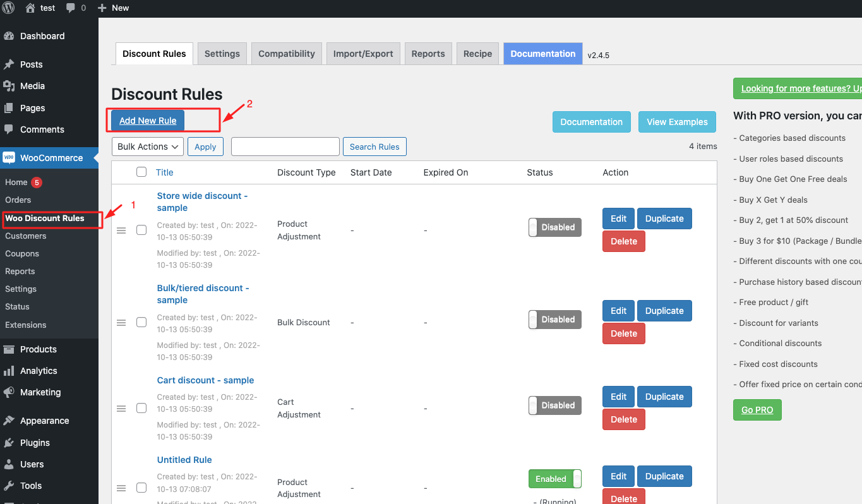The image size is (862, 504).
Task: Click inside the rule search field
Action: tap(285, 146)
